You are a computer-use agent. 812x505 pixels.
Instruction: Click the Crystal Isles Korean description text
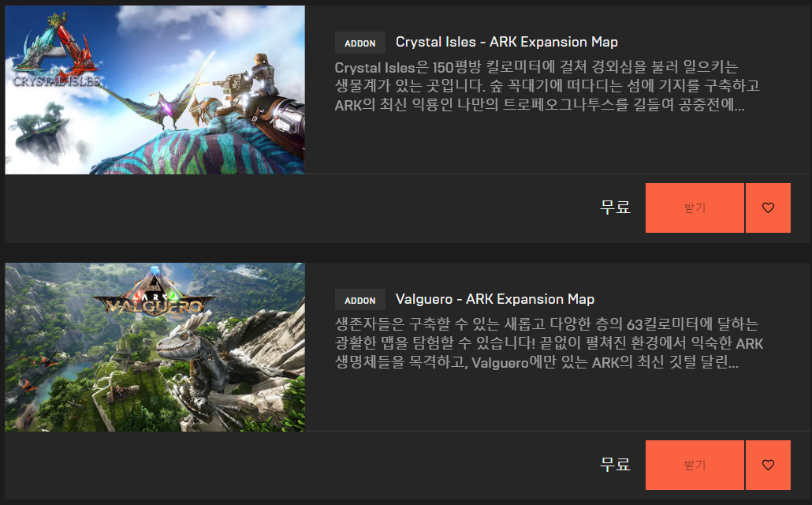(547, 86)
